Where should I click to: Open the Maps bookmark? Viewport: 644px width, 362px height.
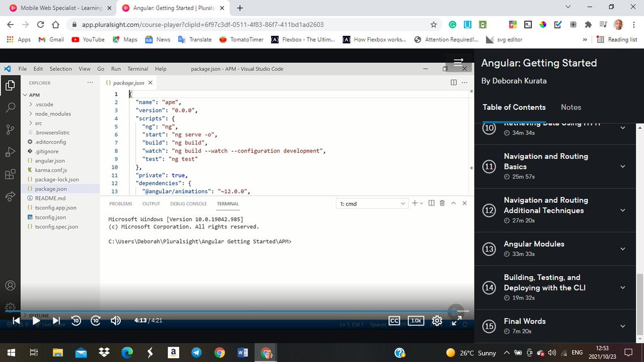(125, 40)
